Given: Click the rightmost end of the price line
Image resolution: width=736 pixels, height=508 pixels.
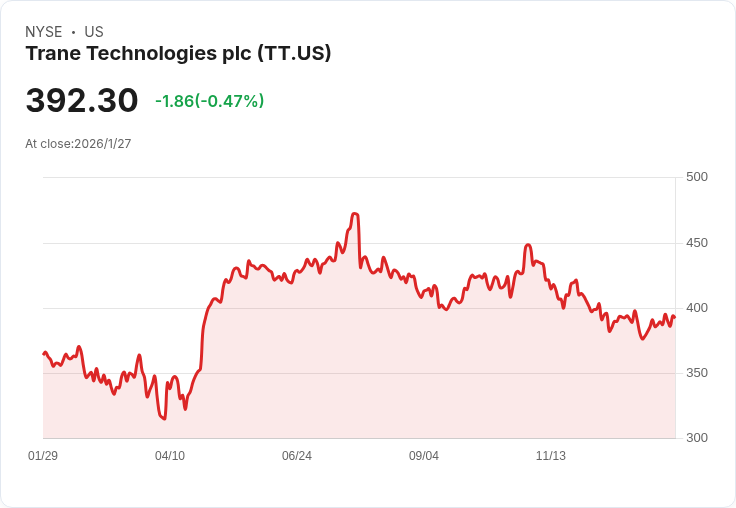Looking at the screenshot, I should pyautogui.click(x=675, y=318).
